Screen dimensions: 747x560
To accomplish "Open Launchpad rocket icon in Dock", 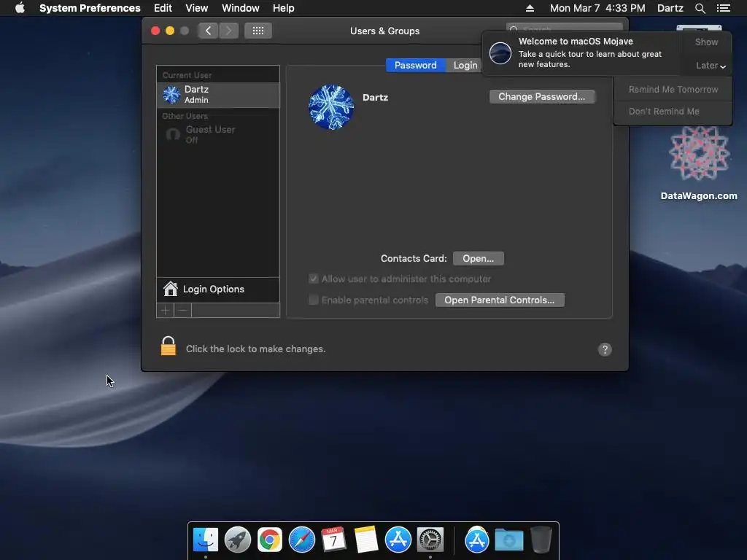I will pos(238,540).
